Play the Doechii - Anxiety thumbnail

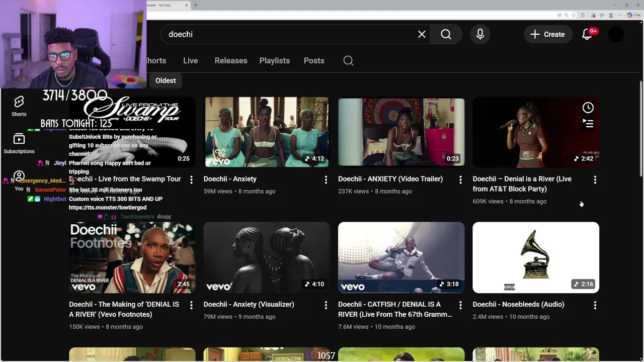coord(267,132)
